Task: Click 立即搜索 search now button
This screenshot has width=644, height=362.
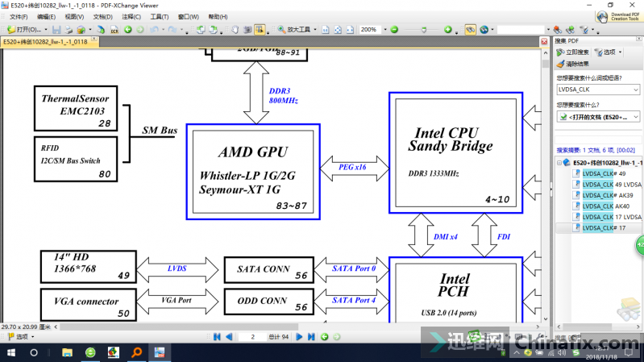Action: (x=572, y=52)
